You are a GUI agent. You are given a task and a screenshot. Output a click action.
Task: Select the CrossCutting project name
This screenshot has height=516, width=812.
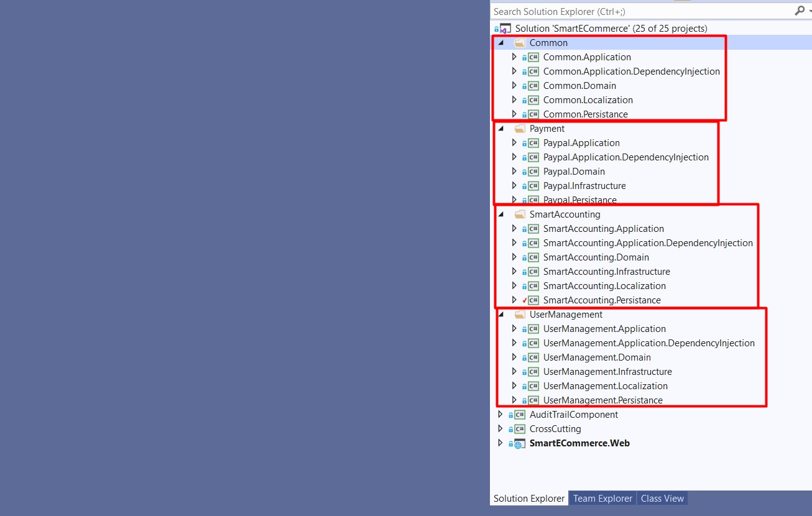(555, 429)
